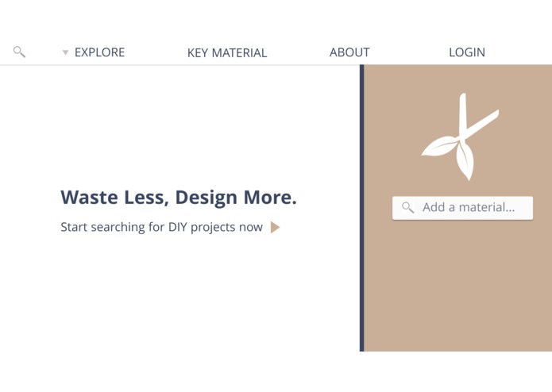Click the magnifier icon inside material search box
The image size is (552, 392).
click(x=407, y=207)
